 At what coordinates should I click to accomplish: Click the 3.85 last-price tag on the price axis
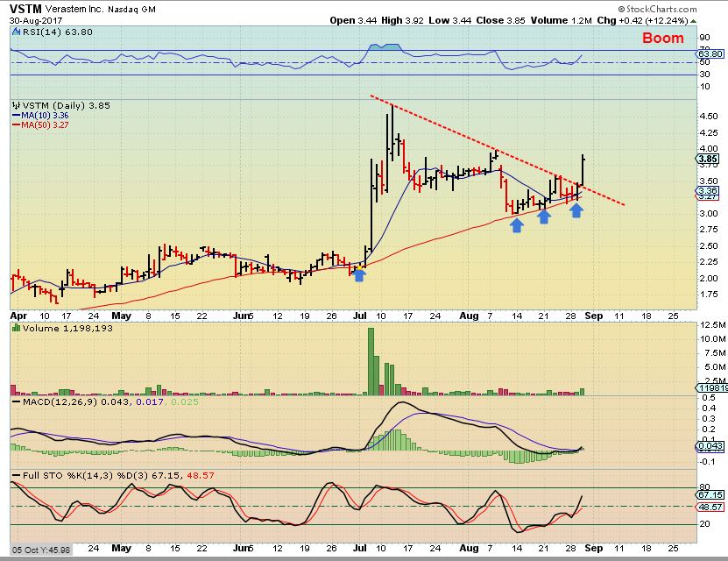click(708, 159)
